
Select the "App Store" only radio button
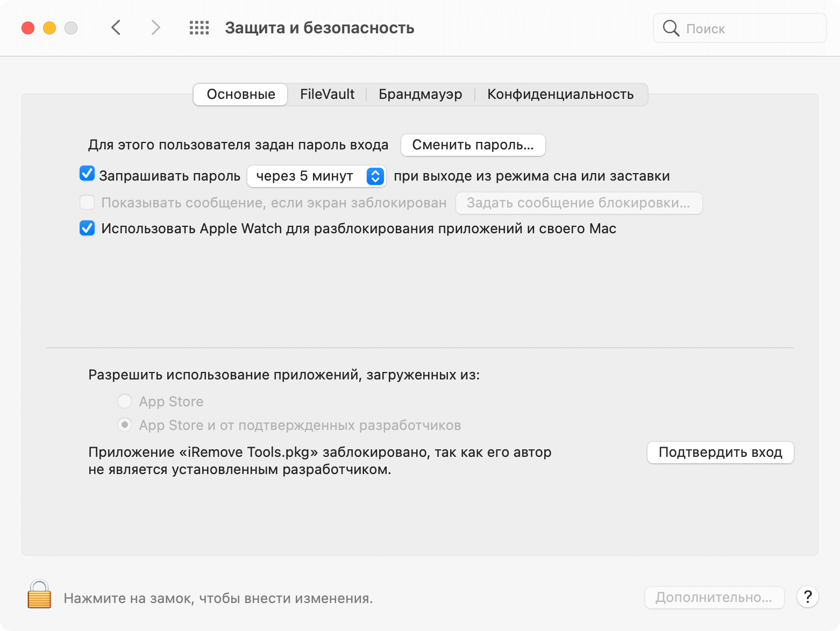click(125, 401)
